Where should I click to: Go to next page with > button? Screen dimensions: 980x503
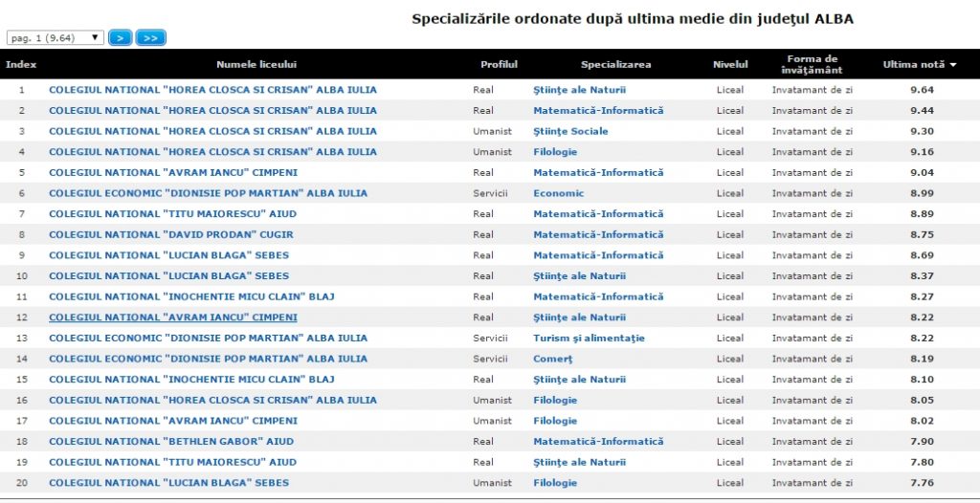click(120, 38)
